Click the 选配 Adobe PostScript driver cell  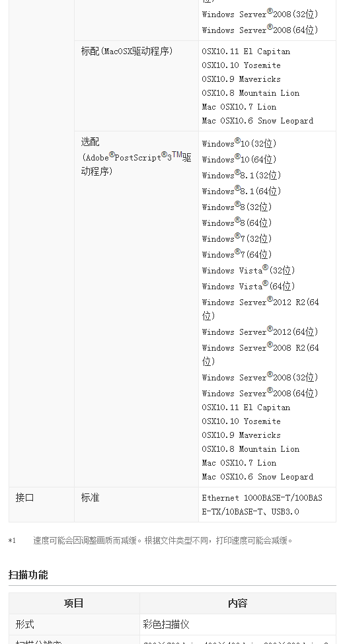(x=136, y=309)
